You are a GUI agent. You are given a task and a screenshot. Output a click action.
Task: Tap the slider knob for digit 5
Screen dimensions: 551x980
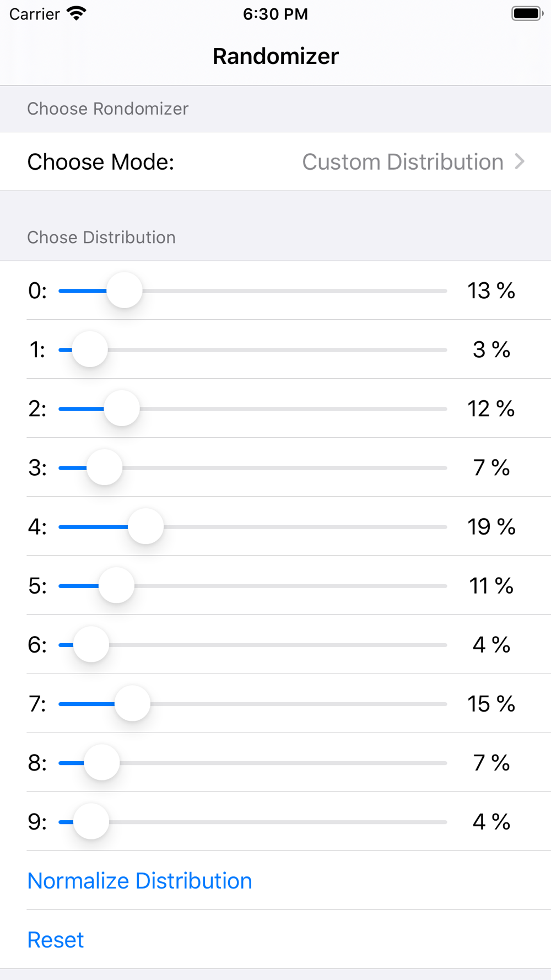click(x=117, y=585)
